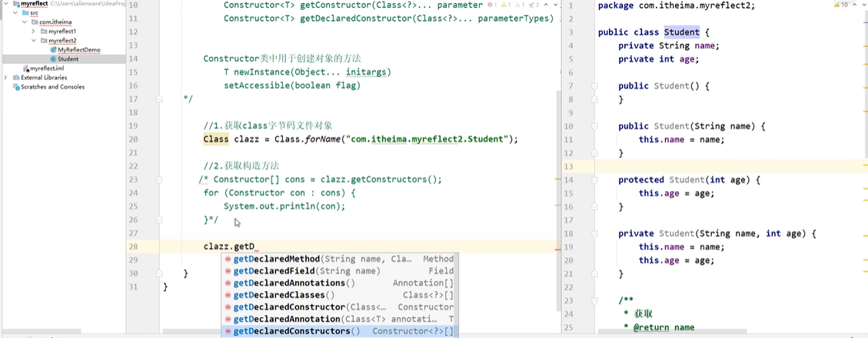Collapse the myreflect2 package chevron
The image size is (868, 338).
coord(34,41)
